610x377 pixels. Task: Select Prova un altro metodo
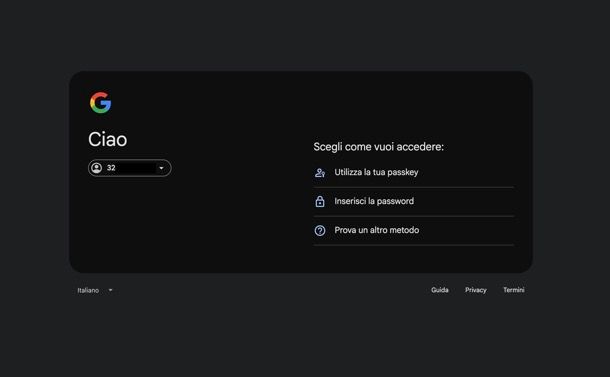point(414,230)
